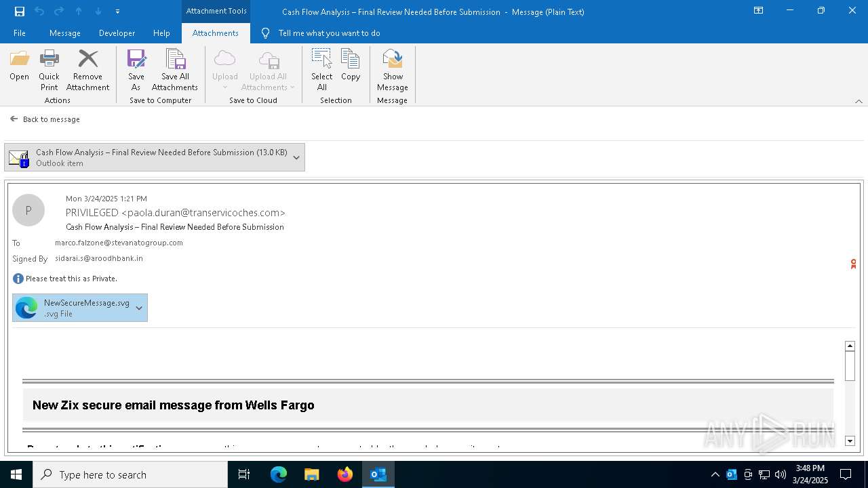Click the Task View taskbar icon
This screenshot has height=488, width=868.
[x=244, y=474]
